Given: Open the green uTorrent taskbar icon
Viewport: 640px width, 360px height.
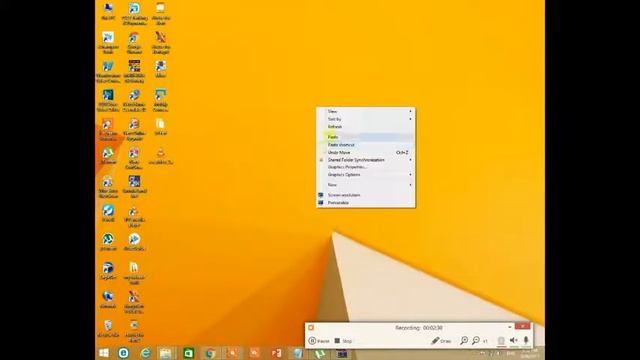Looking at the screenshot, I should [x=320, y=353].
